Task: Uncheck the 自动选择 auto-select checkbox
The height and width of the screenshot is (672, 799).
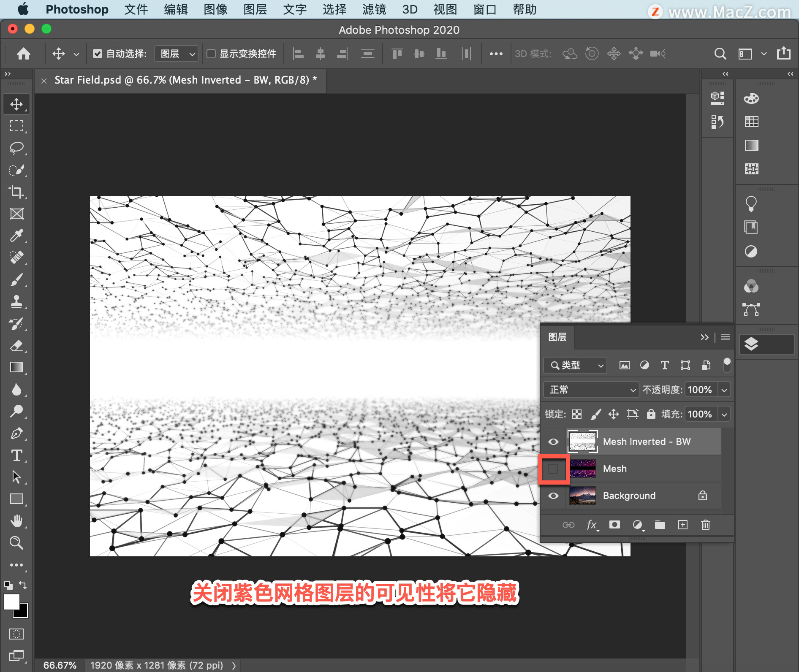Action: pos(98,54)
